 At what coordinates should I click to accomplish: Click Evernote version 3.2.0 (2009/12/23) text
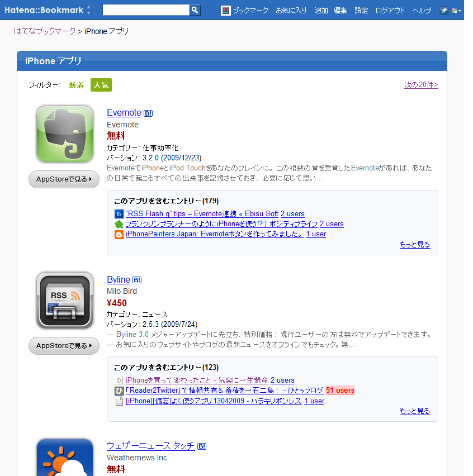[x=154, y=158]
